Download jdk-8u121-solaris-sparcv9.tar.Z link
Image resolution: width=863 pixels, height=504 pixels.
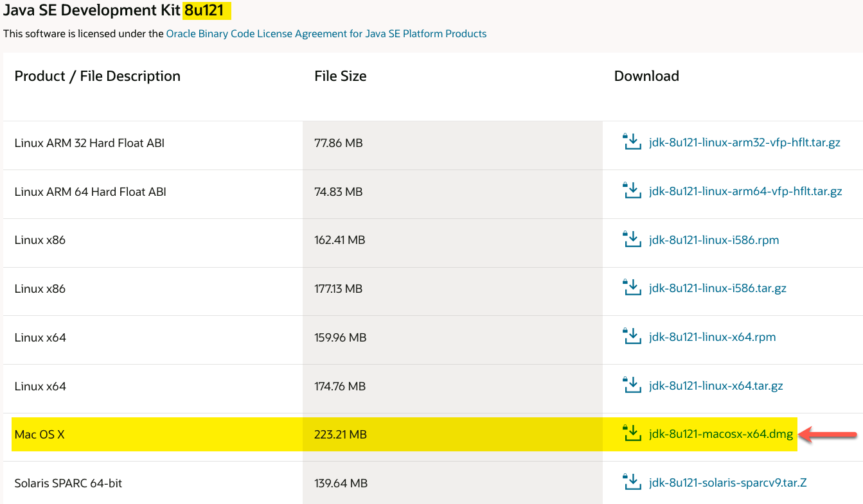(x=727, y=483)
